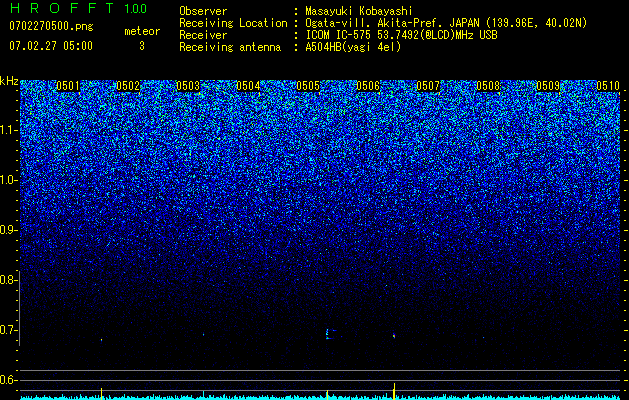Screen dimensions: 629x400
Task: Click the 0501 time marker
Action: click(68, 86)
